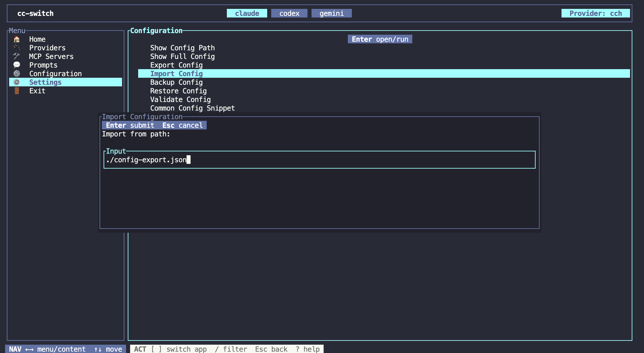Select Validate Config item
Viewport: 644px width, 353px height.
[180, 99]
